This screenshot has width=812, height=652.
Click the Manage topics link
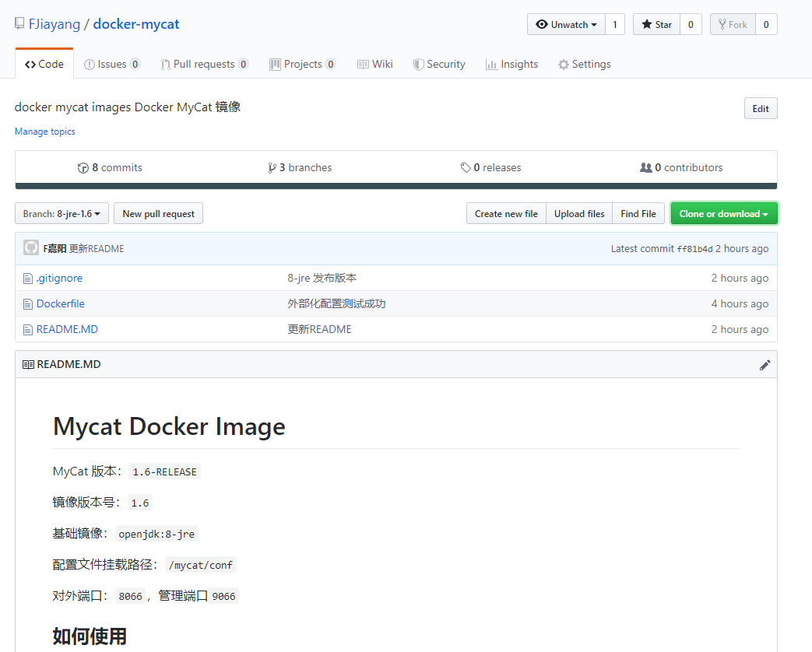(45, 131)
